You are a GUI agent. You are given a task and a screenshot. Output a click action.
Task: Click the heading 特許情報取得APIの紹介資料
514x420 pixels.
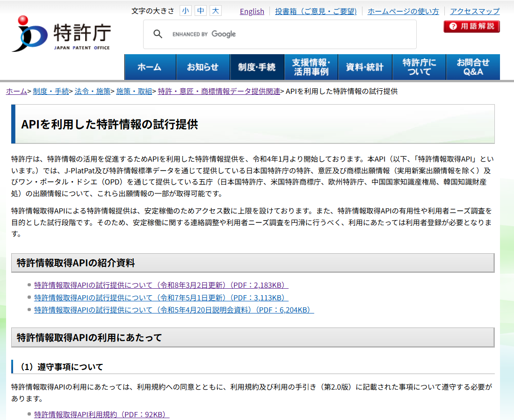click(76, 263)
